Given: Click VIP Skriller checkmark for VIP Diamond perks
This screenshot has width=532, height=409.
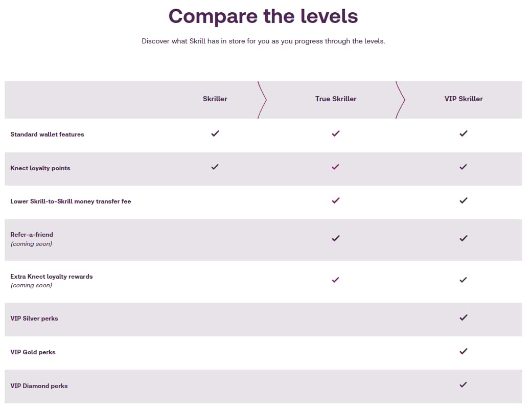Looking at the screenshot, I should 464,384.
